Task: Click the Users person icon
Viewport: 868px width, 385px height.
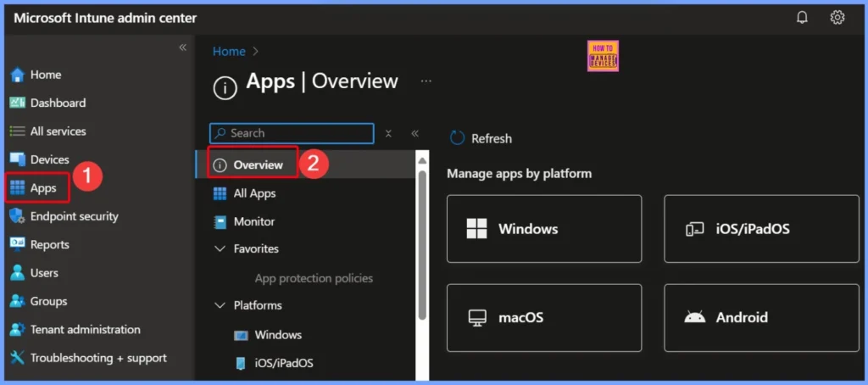Action: pyautogui.click(x=18, y=272)
